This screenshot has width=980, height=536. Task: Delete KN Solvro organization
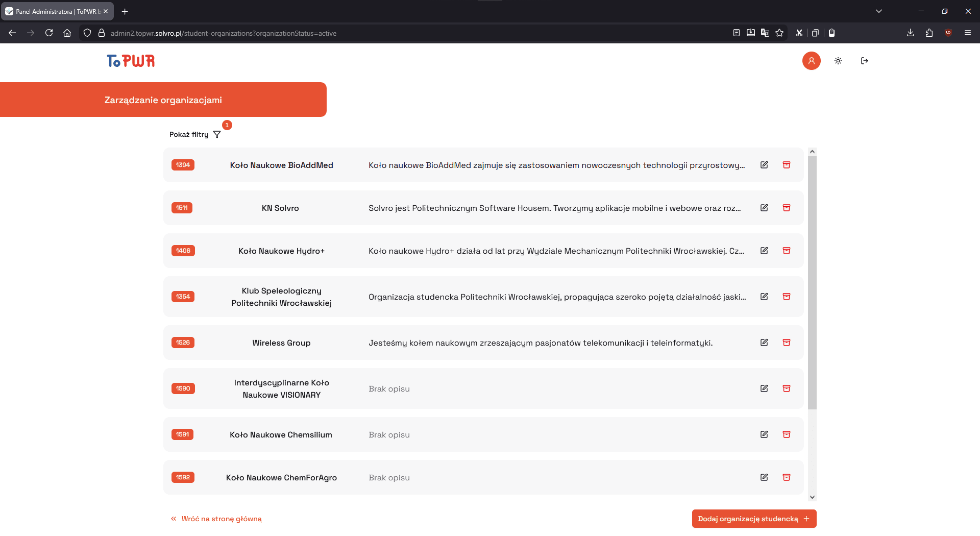click(787, 208)
